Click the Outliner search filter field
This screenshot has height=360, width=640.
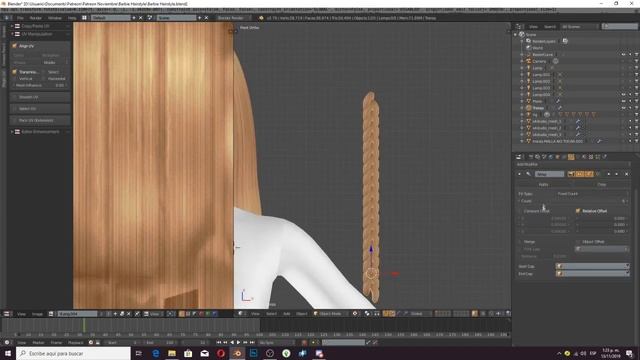coord(620,27)
